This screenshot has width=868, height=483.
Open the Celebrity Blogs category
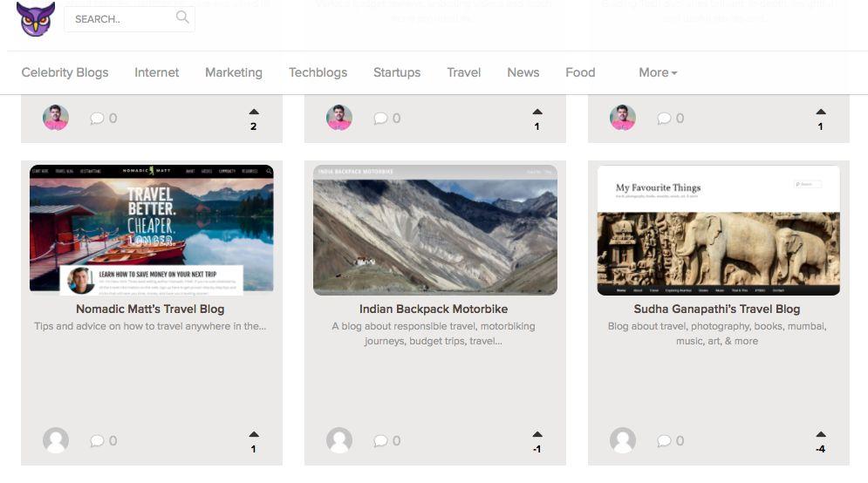65,72
